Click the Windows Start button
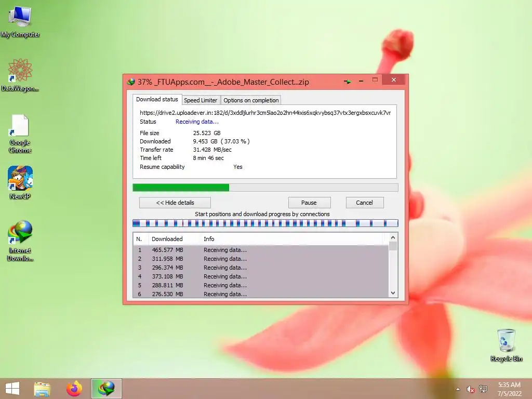The height and width of the screenshot is (399, 532). 12,389
